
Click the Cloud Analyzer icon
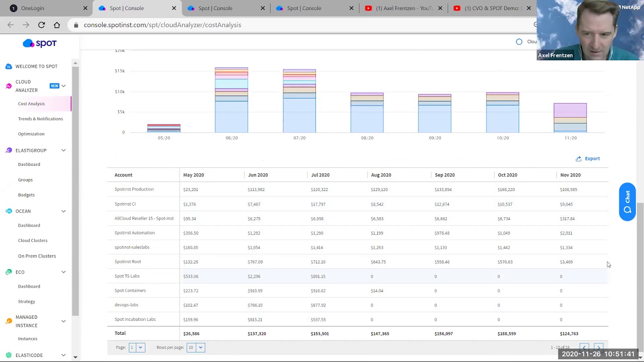tap(9, 86)
